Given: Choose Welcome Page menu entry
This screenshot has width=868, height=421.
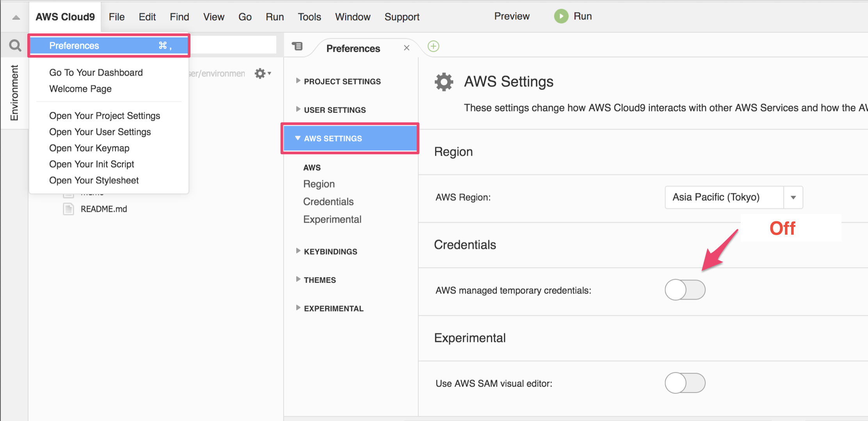Looking at the screenshot, I should click(80, 89).
